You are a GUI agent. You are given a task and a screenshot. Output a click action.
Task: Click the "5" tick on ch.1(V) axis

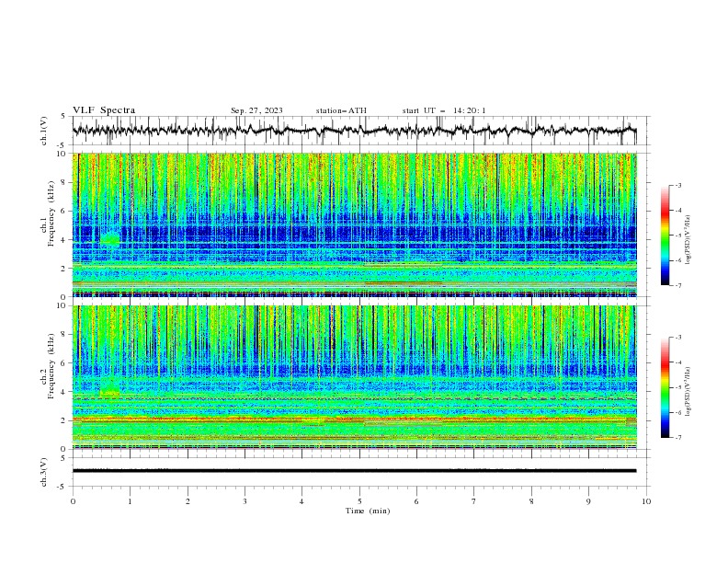pyautogui.click(x=65, y=117)
